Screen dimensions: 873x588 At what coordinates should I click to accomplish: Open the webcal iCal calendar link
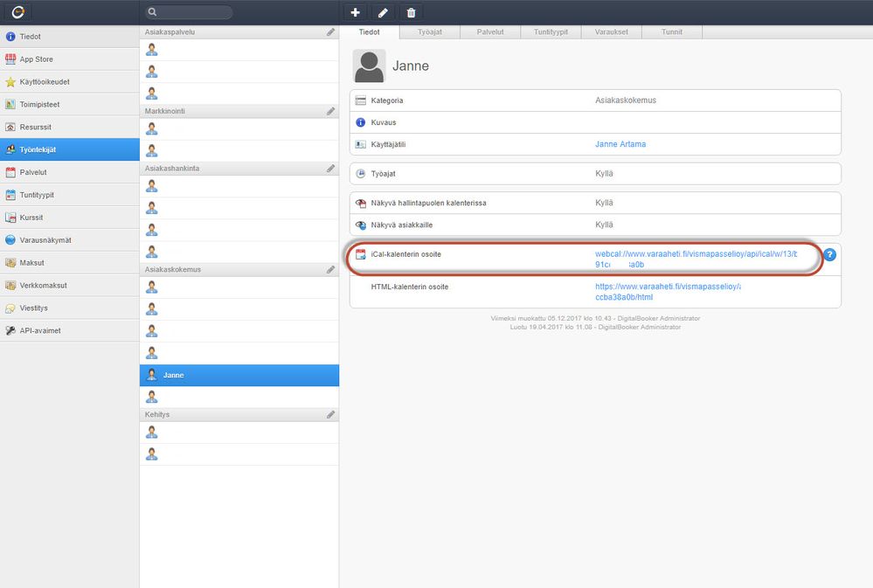[x=696, y=259]
